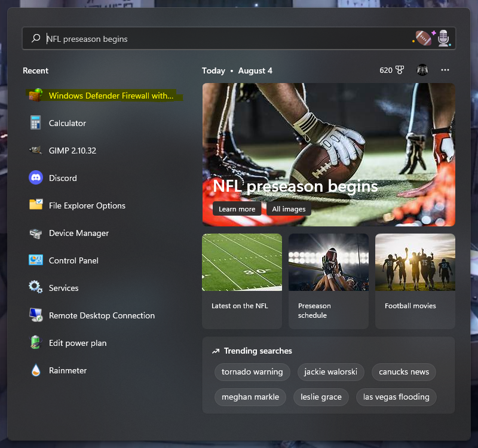The image size is (478, 448).
Task: Open Edit power plan battery icon
Action: pyautogui.click(x=36, y=342)
